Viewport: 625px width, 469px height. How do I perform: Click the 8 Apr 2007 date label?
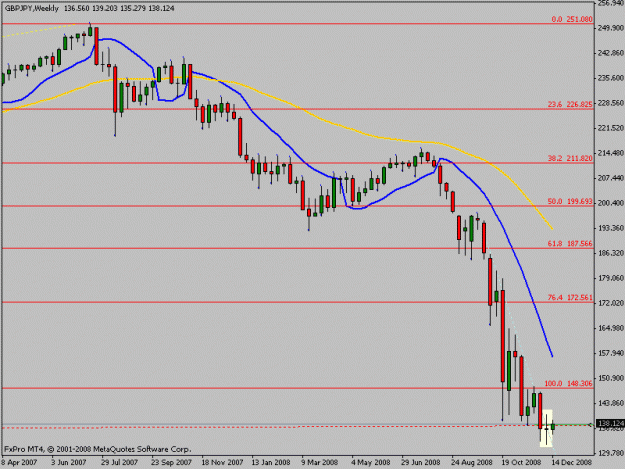[x=19, y=463]
